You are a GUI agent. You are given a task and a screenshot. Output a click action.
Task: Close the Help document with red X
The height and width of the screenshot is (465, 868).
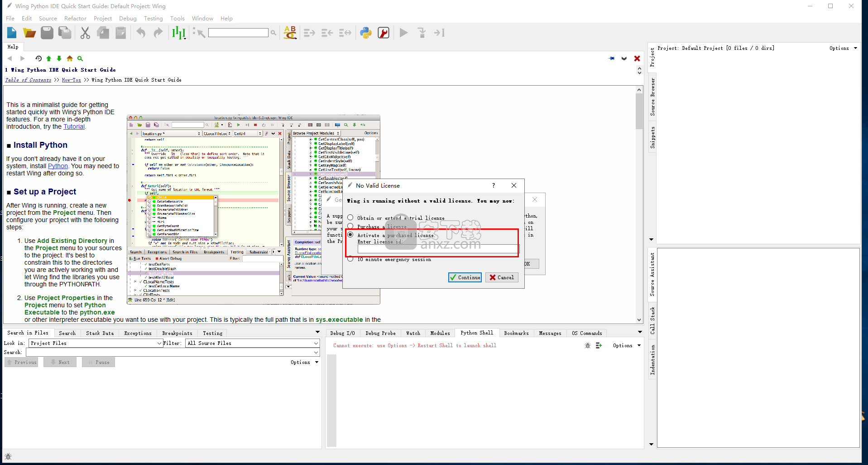(637, 58)
